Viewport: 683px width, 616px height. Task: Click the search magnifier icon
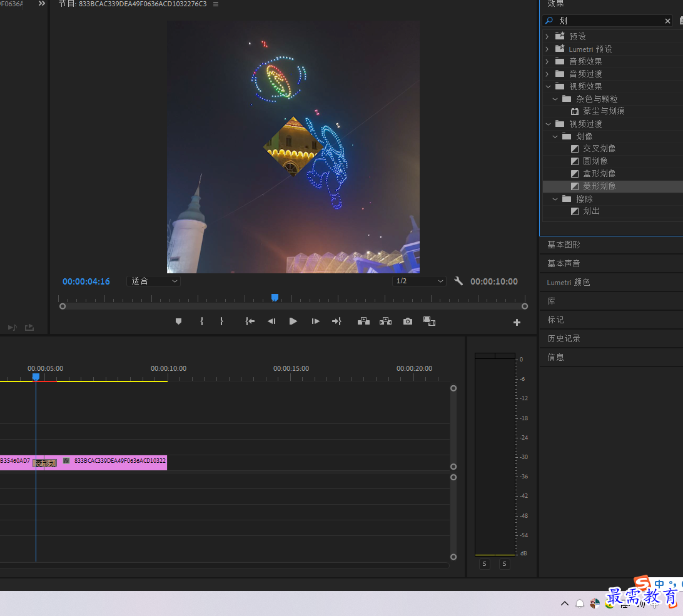pos(549,21)
